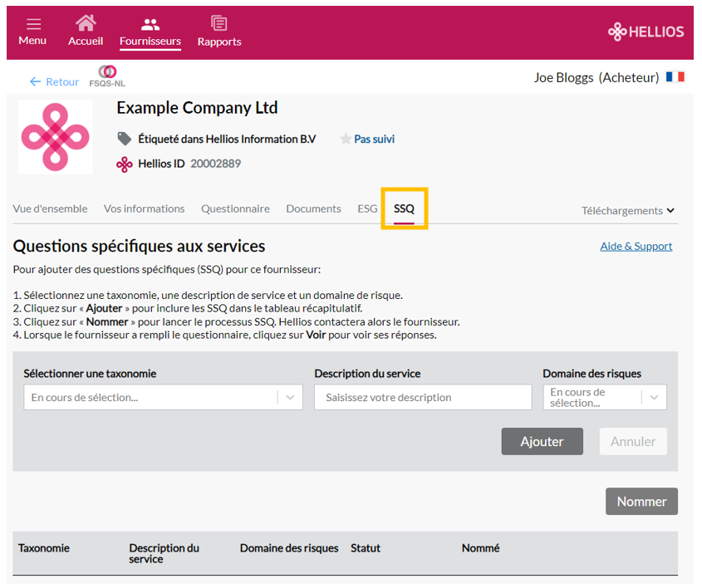This screenshot has width=702, height=588.
Task: Click the Ajouter button
Action: 542,441
